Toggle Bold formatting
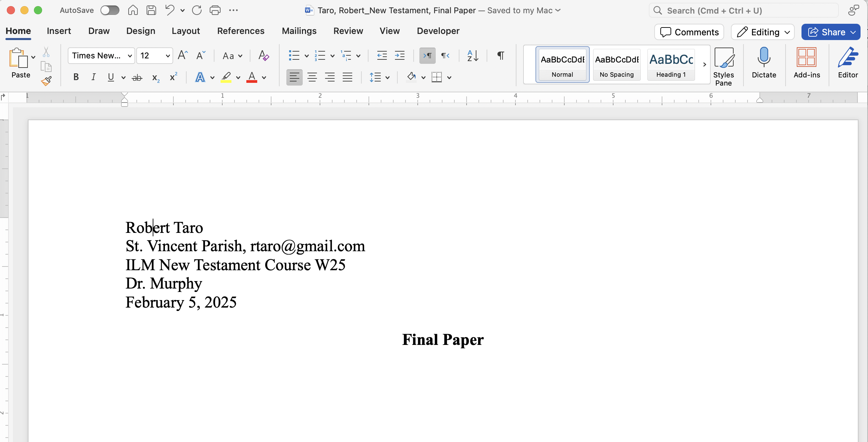This screenshot has height=442, width=868. coord(76,77)
